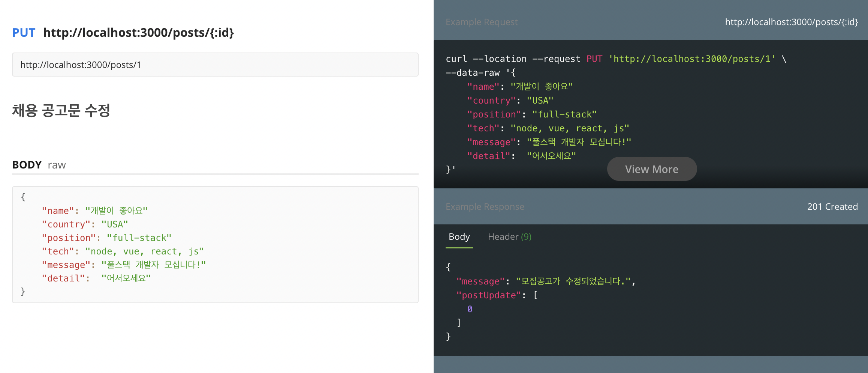Click the PUT method label
The height and width of the screenshot is (373, 868).
click(24, 33)
